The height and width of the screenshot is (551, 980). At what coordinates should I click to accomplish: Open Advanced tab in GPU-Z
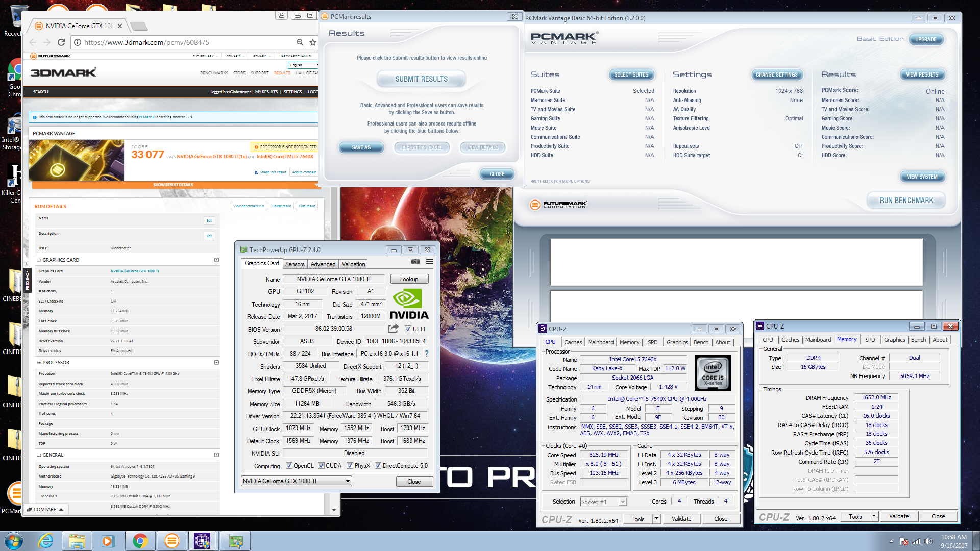tap(323, 264)
